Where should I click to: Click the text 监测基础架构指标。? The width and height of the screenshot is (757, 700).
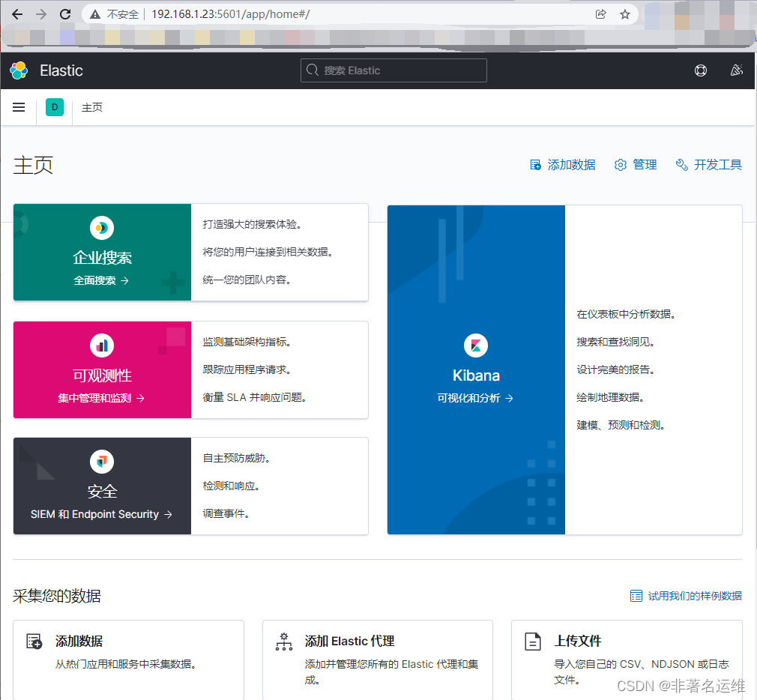click(x=247, y=343)
